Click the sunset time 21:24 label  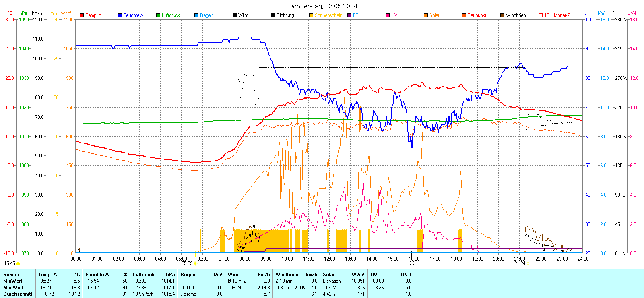point(520,263)
